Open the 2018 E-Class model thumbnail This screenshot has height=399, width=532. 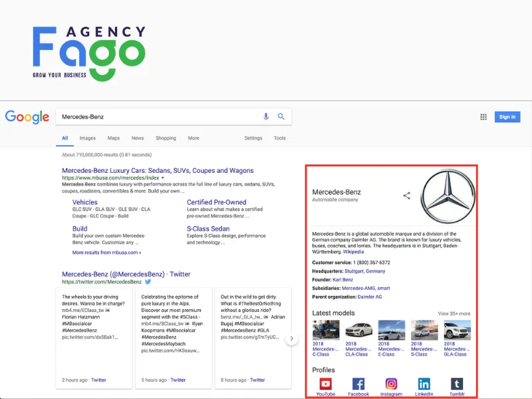pos(392,330)
